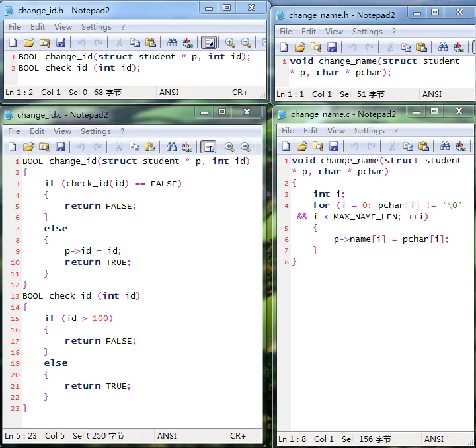Open the ? help menu in change_id.c
The image size is (476, 448).
click(122, 131)
